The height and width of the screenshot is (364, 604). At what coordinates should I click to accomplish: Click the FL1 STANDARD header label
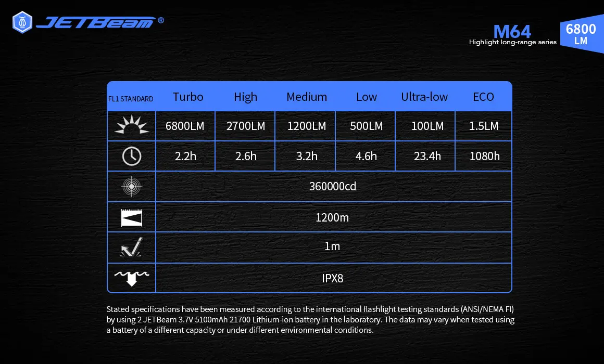(131, 99)
